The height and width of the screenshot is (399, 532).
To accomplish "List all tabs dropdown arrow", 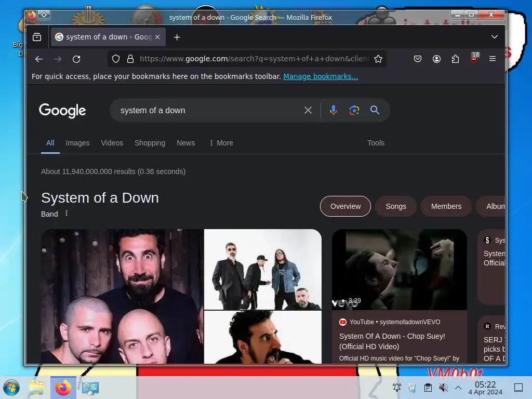I will click(x=495, y=37).
